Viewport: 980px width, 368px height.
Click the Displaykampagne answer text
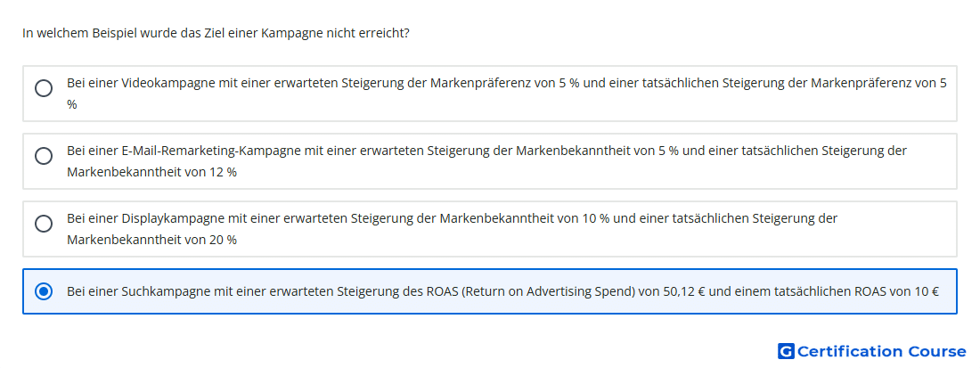[x=453, y=229]
